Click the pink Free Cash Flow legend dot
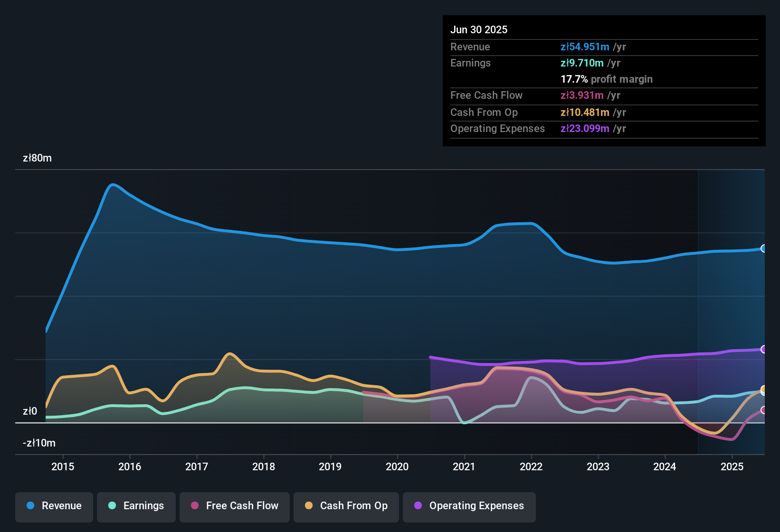780x532 pixels. (195, 505)
